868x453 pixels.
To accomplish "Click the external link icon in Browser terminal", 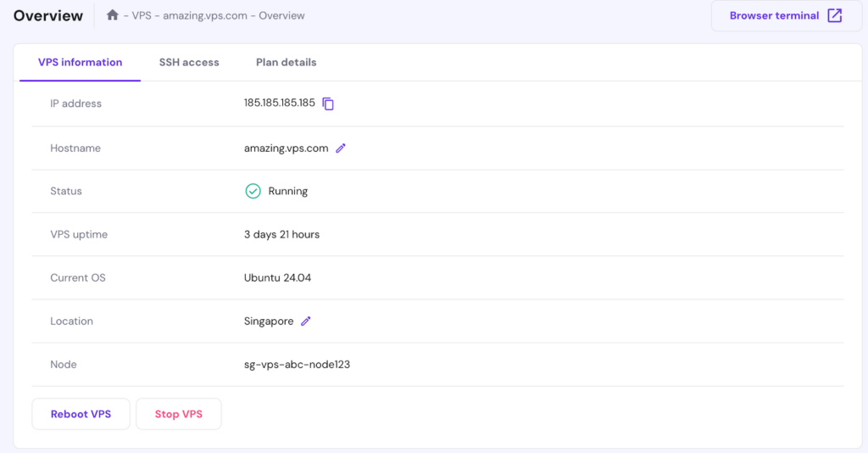I will pos(835,15).
